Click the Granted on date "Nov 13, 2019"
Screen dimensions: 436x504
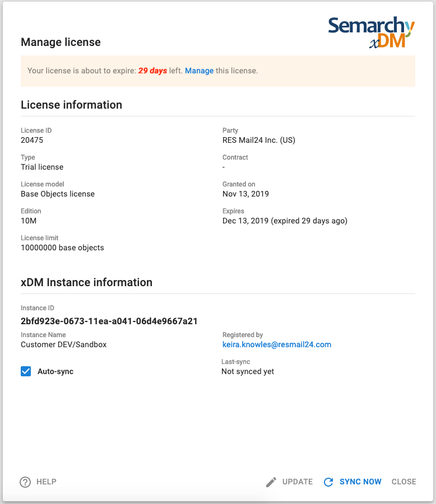point(245,194)
